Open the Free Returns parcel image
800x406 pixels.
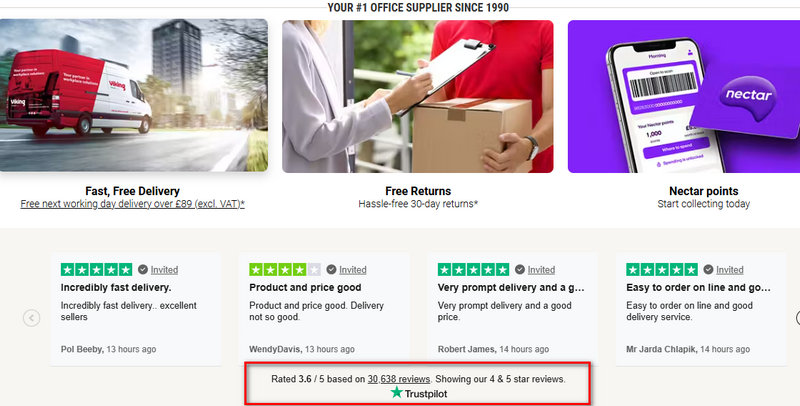pos(418,96)
